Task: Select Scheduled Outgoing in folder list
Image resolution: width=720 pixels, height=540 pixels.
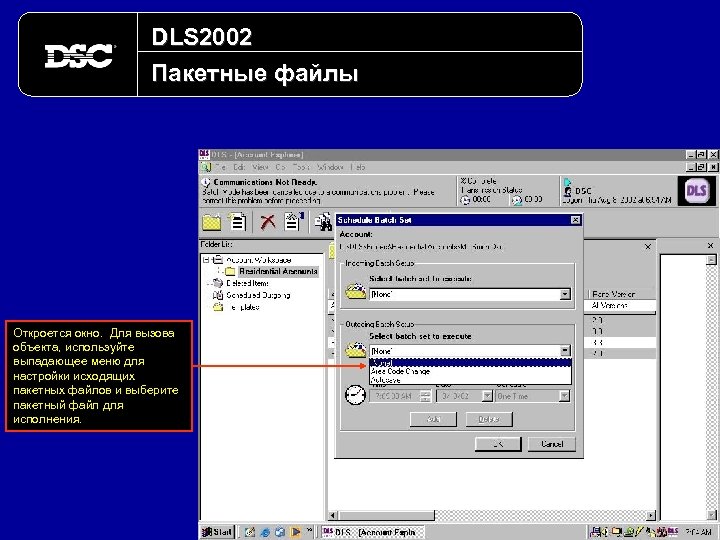Action: (258, 295)
